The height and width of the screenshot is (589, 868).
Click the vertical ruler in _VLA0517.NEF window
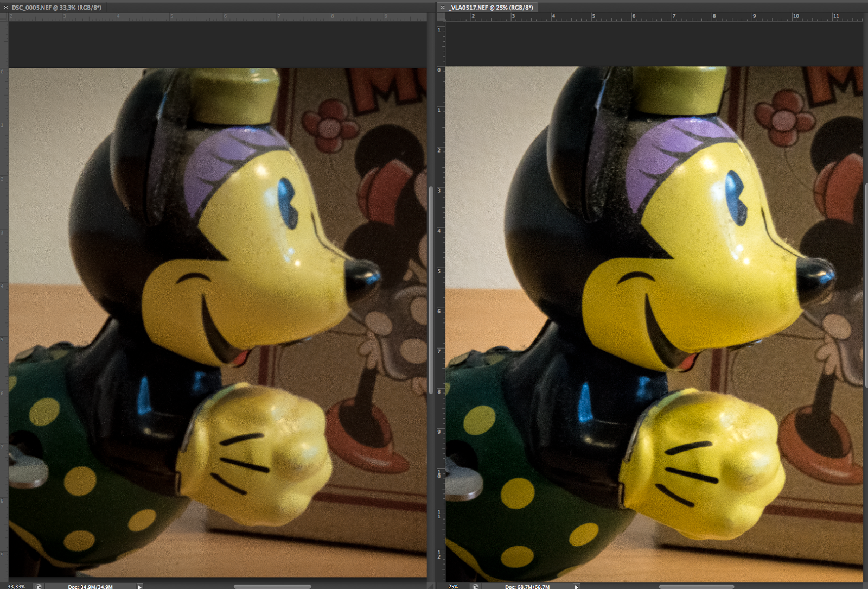click(x=440, y=301)
